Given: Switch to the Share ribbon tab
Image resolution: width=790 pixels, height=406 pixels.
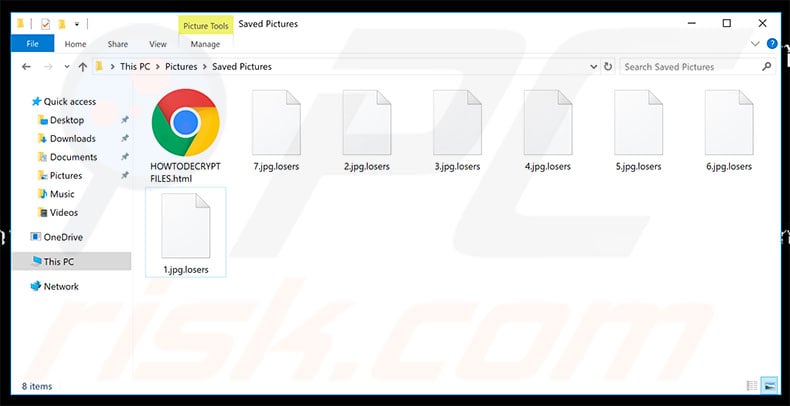Looking at the screenshot, I should click(117, 44).
